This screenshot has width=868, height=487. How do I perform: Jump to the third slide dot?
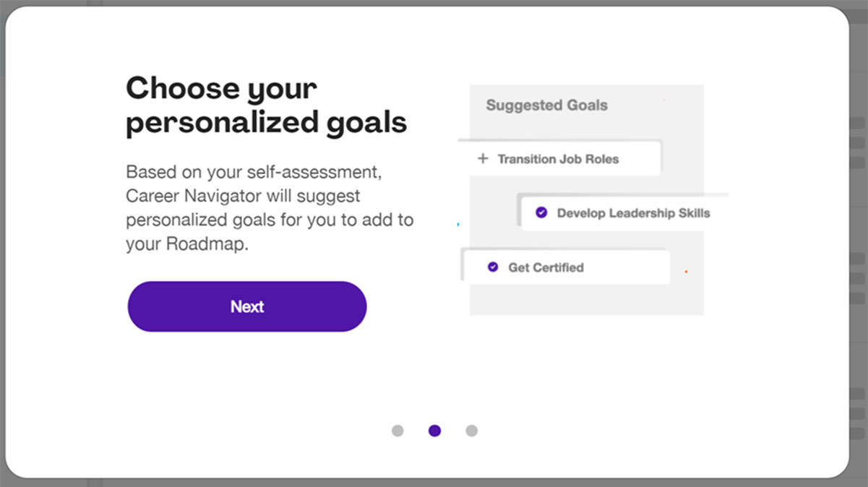coord(471,431)
